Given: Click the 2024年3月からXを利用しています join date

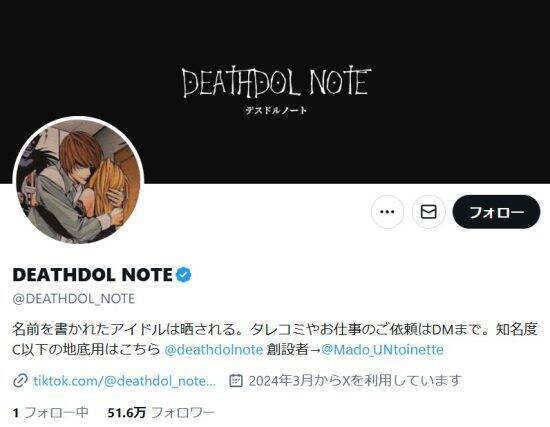Looking at the screenshot, I should pyautogui.click(x=354, y=381).
